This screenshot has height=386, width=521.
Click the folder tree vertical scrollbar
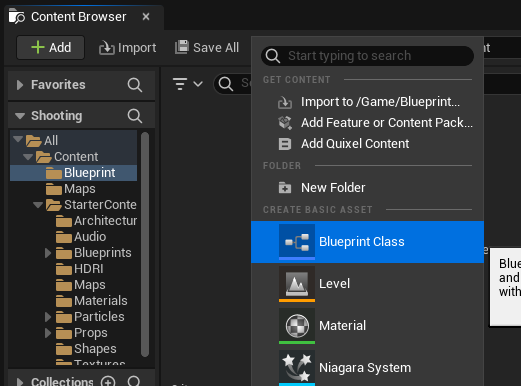145,245
